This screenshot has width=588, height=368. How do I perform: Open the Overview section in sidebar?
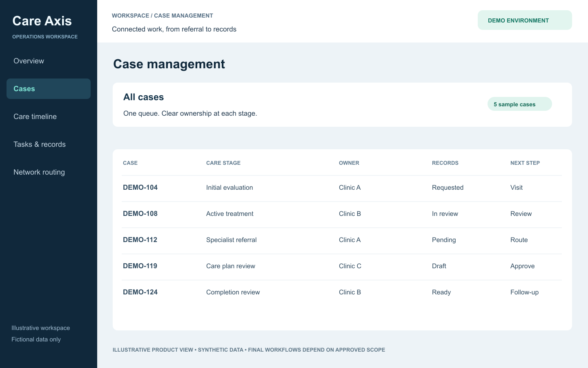click(x=29, y=61)
